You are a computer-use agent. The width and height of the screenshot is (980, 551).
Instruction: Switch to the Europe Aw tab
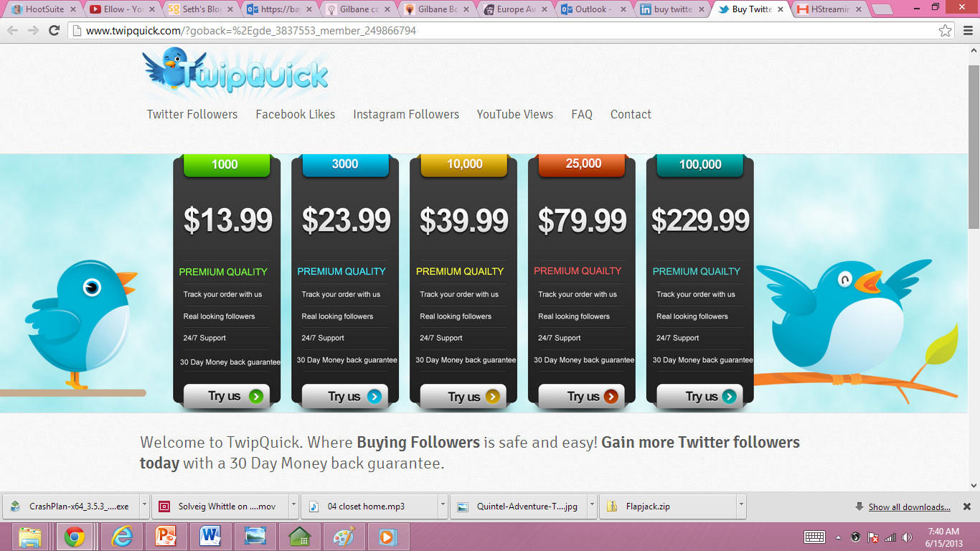pos(517,10)
